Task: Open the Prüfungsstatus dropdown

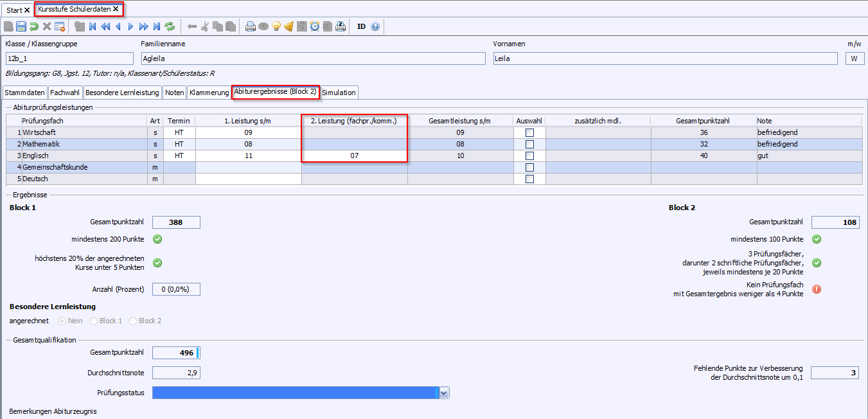Action: (444, 393)
